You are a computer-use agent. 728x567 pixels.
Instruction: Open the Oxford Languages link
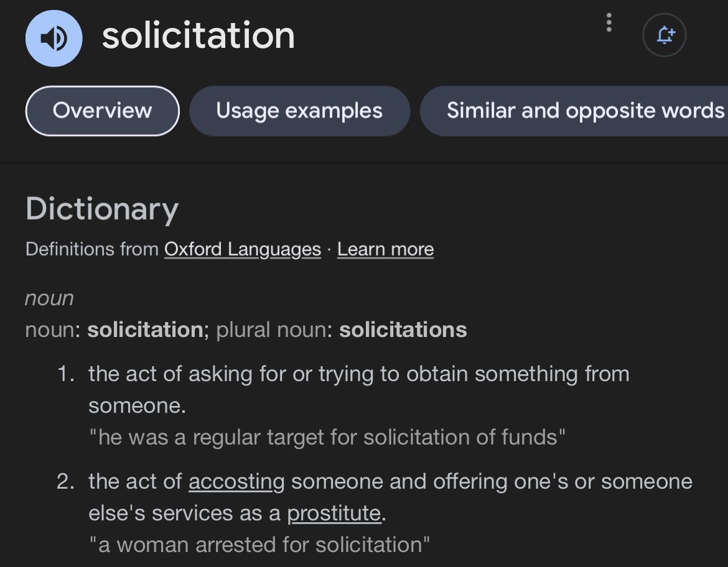click(x=243, y=249)
